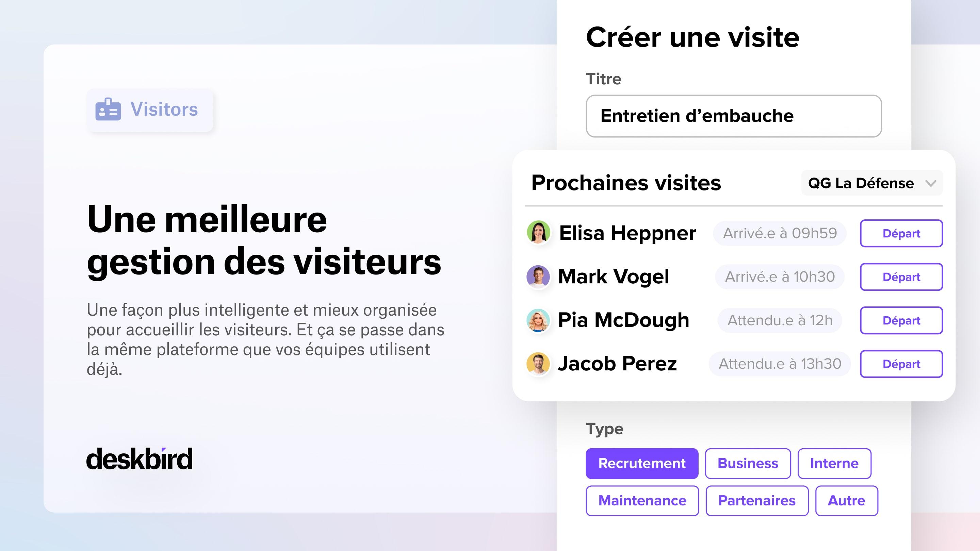
Task: Select the Recrutement visit type
Action: pos(642,463)
